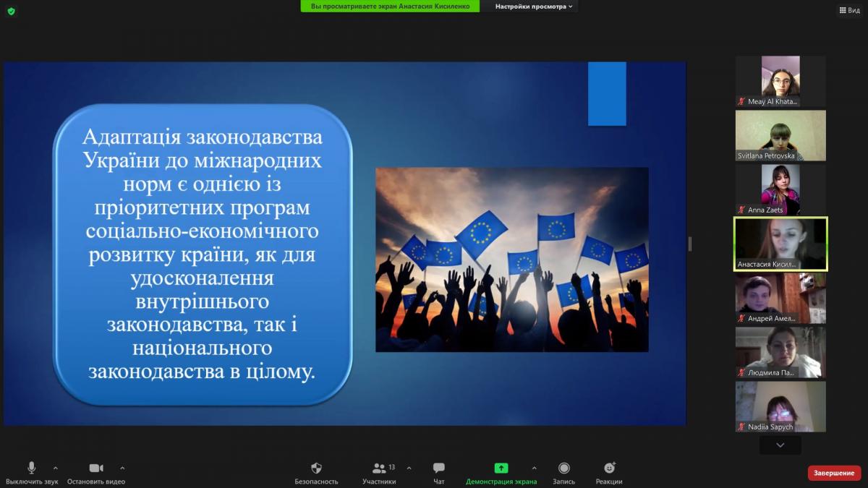This screenshot has height=488, width=868.
Task: Open the Чат chat panel
Action: pos(439,473)
